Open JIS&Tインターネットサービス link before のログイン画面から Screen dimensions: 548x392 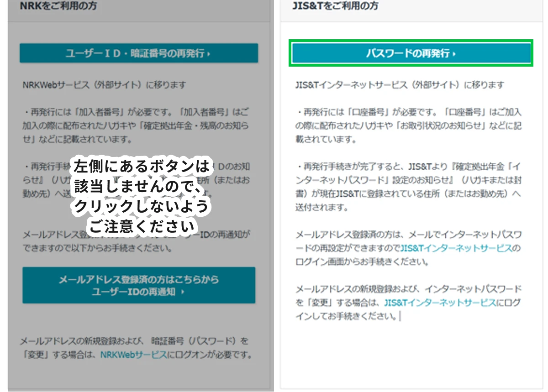tap(456, 249)
